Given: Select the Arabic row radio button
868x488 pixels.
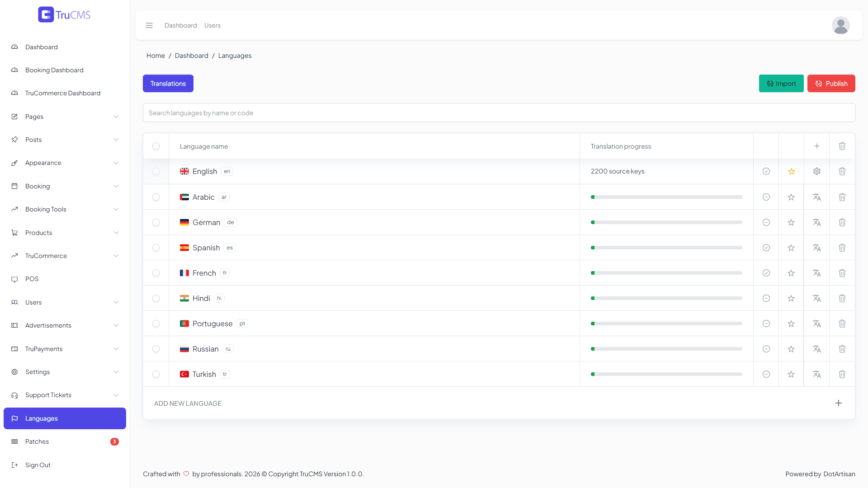Looking at the screenshot, I should [x=156, y=197].
